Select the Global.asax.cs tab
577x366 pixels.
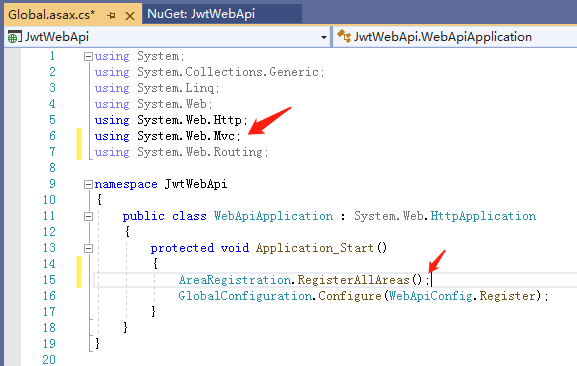(x=52, y=15)
